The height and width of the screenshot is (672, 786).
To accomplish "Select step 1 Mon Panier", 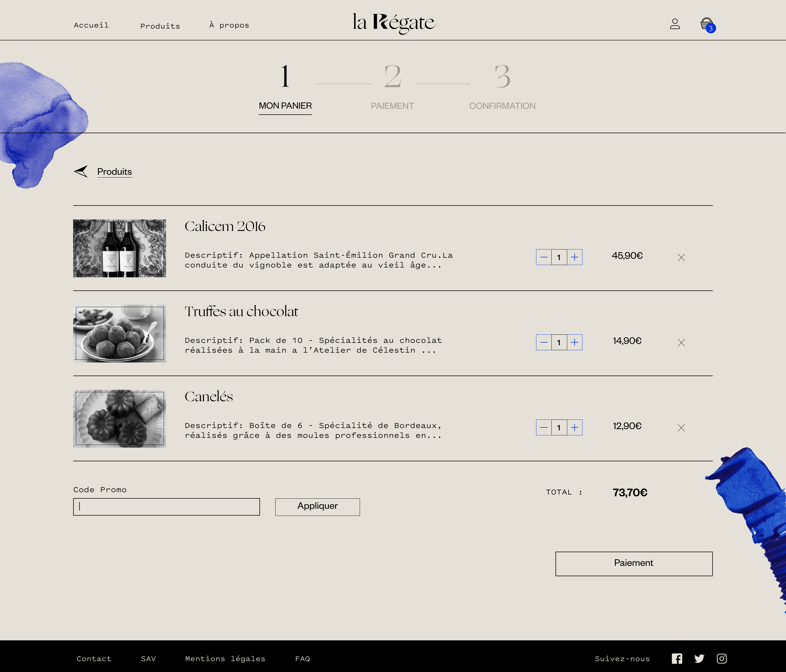I will [x=285, y=89].
